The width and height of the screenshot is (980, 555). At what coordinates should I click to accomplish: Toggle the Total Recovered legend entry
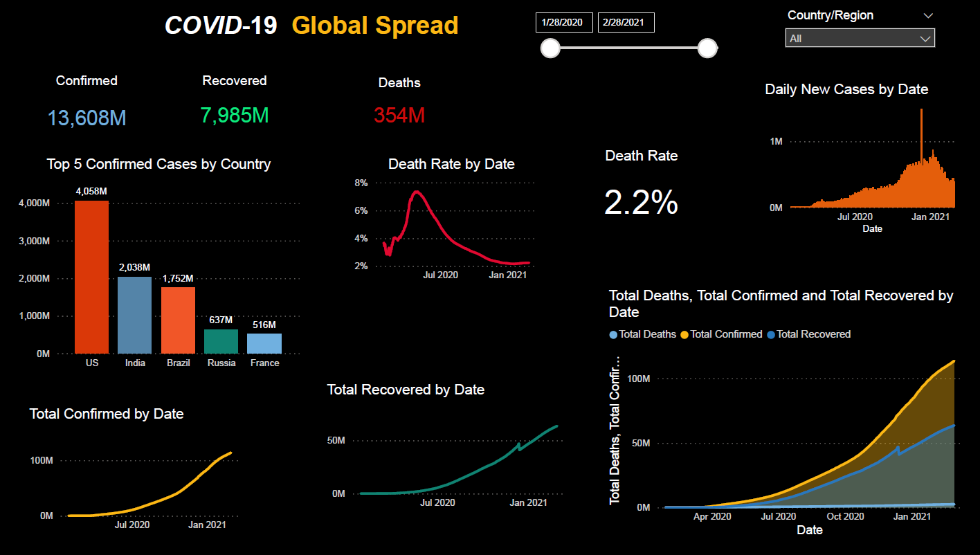tap(809, 334)
